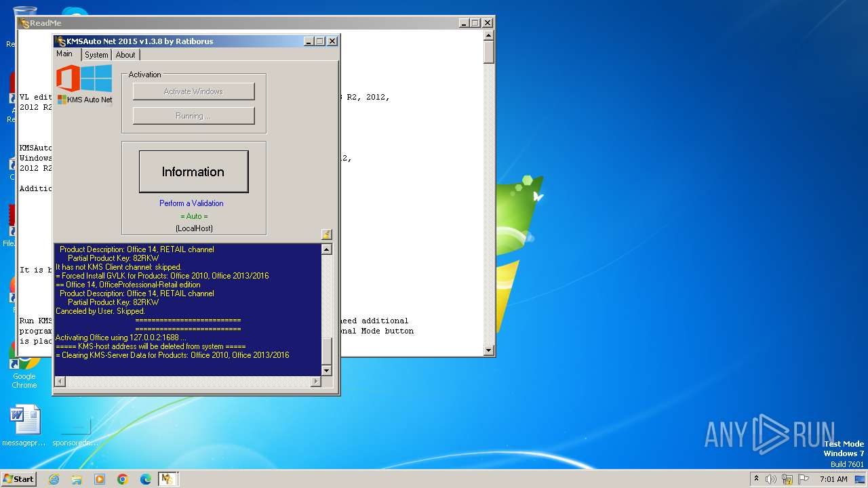Click the KMSAuto Net title bar icon
Screen dimensions: 868x488
coord(60,41)
